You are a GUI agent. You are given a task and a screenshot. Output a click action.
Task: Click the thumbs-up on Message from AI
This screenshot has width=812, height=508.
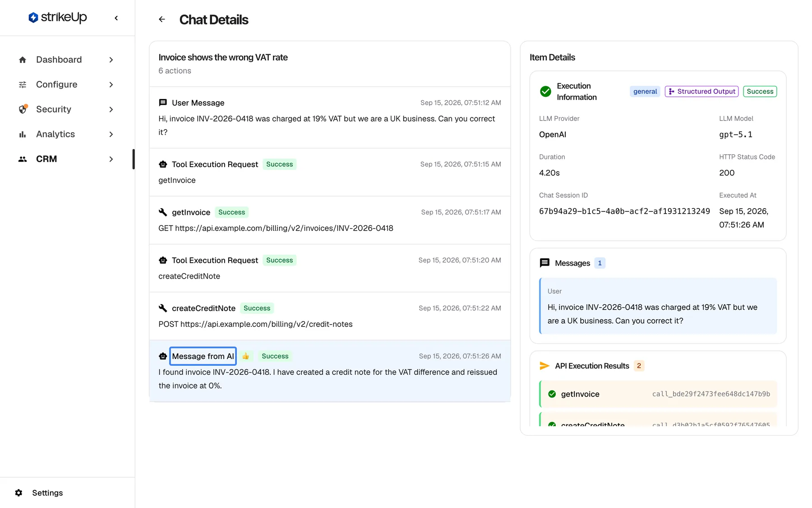coord(246,356)
